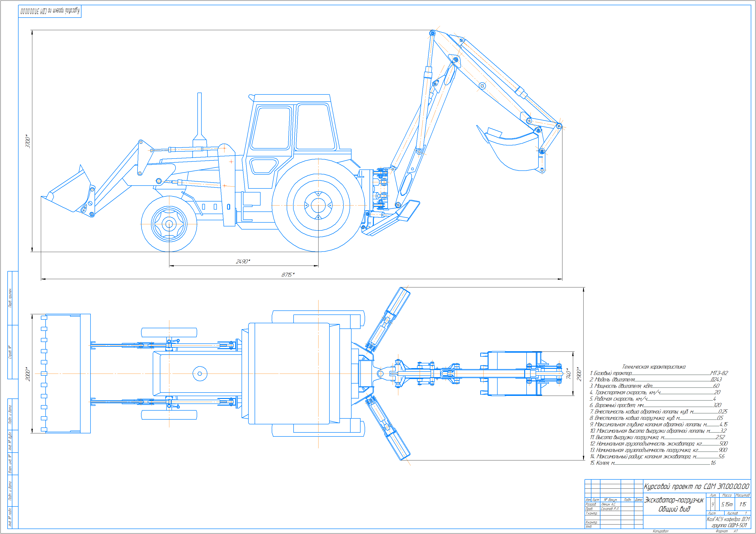Click the 2900 outrigger span dimension
The image size is (756, 534).
pos(579,374)
